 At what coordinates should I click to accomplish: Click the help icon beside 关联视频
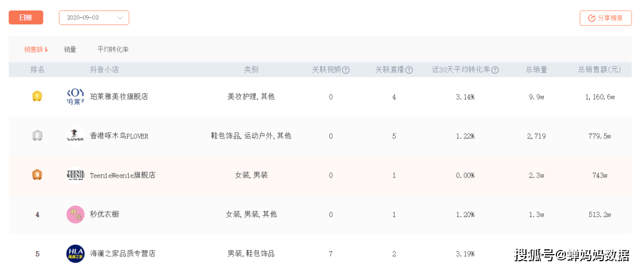coord(346,70)
